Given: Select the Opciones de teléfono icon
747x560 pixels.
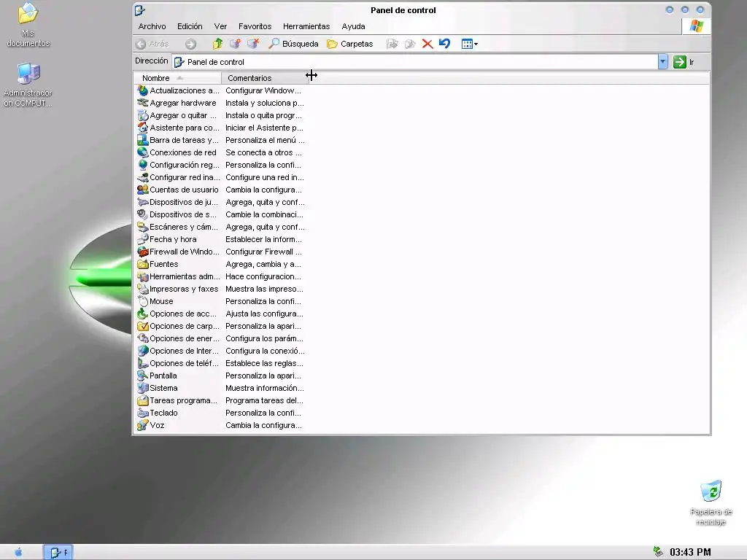Looking at the screenshot, I should click(x=142, y=363).
